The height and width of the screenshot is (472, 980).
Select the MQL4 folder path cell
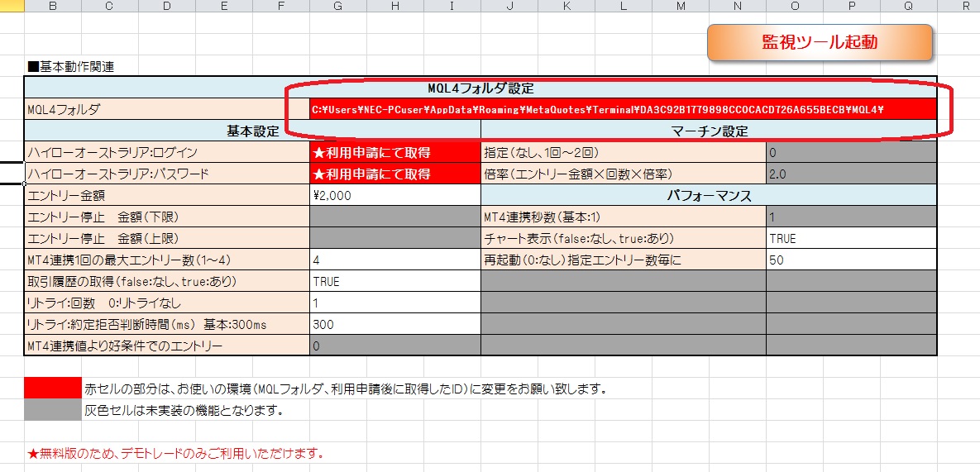623,110
